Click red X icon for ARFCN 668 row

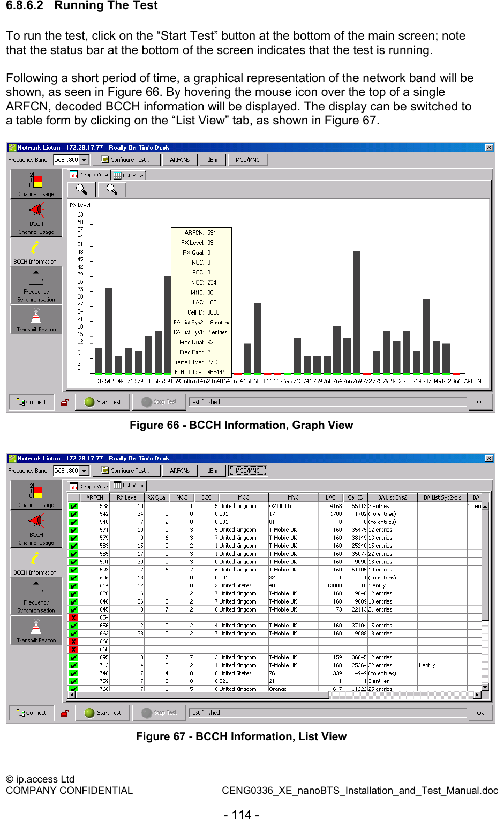[x=74, y=649]
